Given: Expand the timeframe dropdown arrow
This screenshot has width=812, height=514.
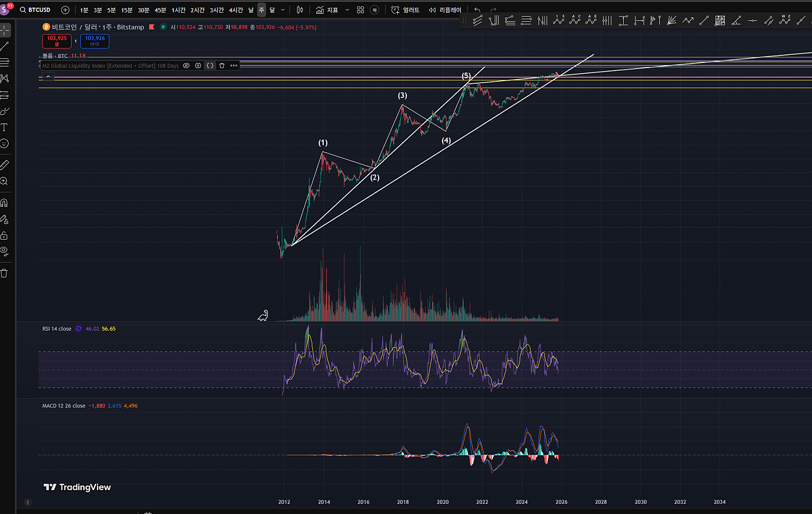Looking at the screenshot, I should pos(283,10).
